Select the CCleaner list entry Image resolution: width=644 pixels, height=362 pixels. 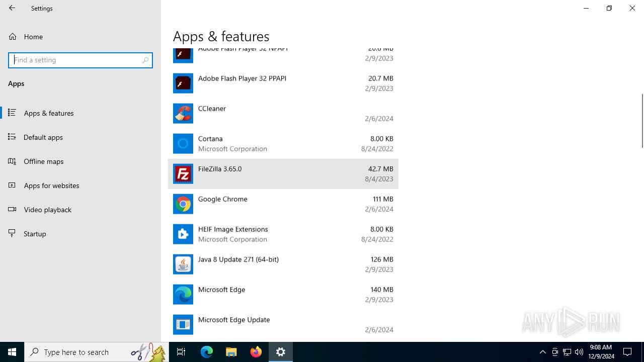(x=283, y=114)
